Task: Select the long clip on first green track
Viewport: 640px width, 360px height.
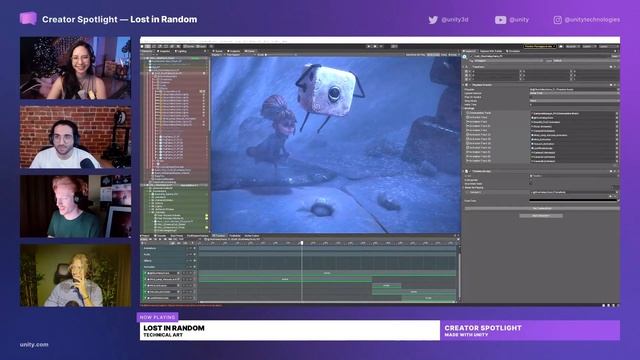Action: pos(327,273)
